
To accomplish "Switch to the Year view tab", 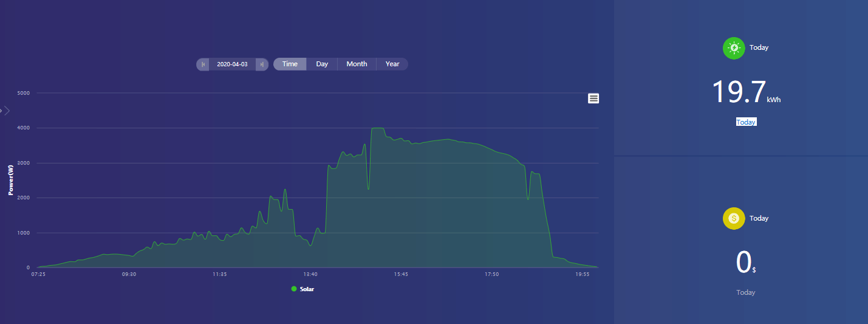I will click(x=392, y=64).
